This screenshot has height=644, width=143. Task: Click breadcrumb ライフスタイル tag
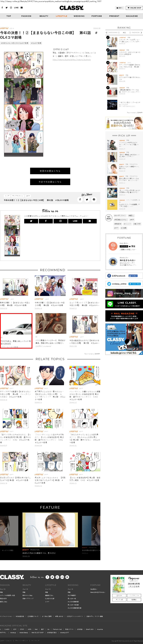pyautogui.click(x=18, y=196)
